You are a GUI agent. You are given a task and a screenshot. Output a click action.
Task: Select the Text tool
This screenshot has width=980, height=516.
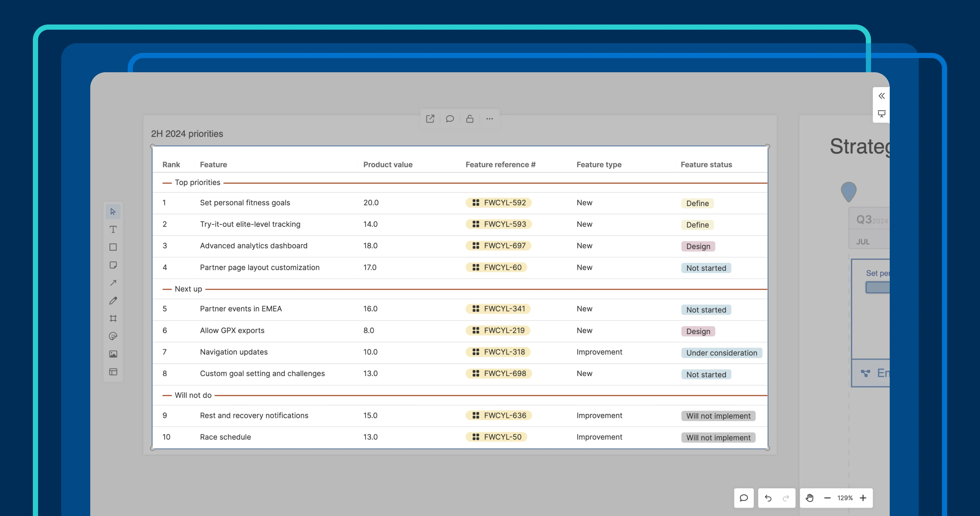click(x=113, y=230)
